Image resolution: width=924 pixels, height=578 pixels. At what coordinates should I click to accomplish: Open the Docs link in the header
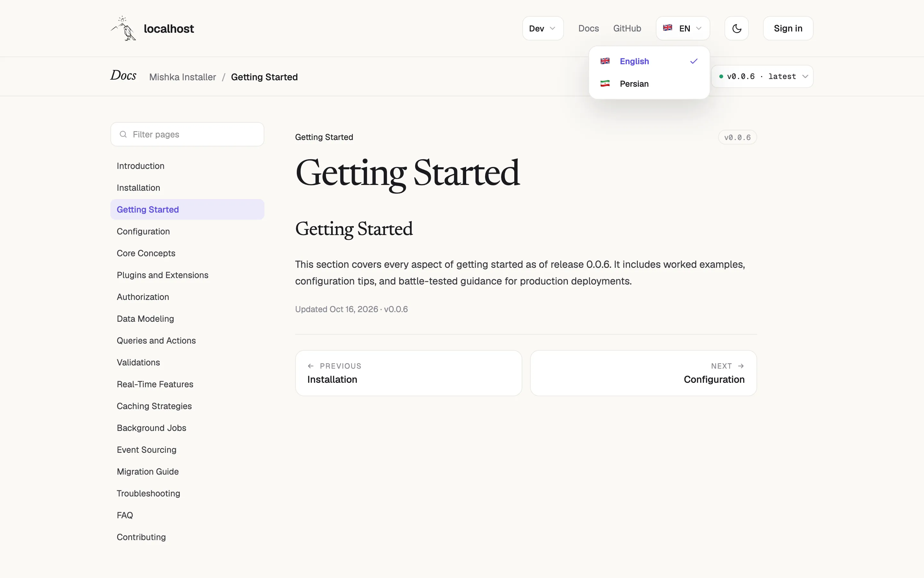[x=588, y=28]
